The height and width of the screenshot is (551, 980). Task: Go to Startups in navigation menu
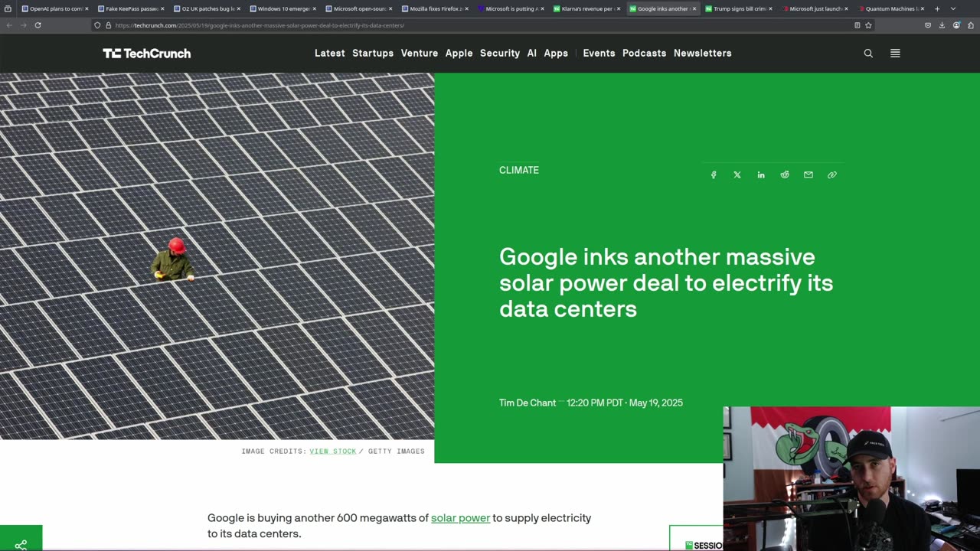pos(373,54)
